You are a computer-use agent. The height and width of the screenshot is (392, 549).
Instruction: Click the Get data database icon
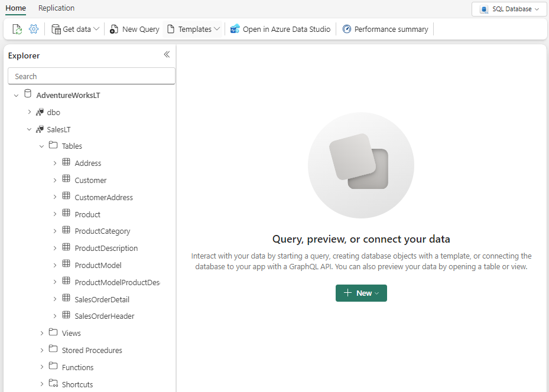point(56,29)
